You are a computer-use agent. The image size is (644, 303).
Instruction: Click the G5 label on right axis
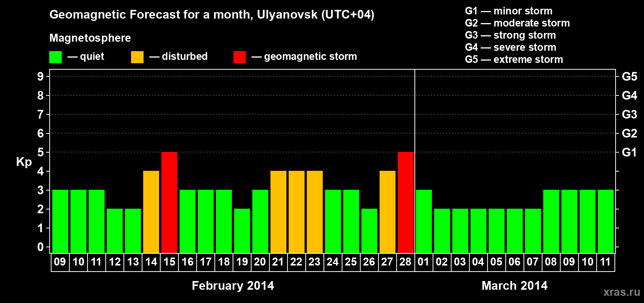click(629, 77)
